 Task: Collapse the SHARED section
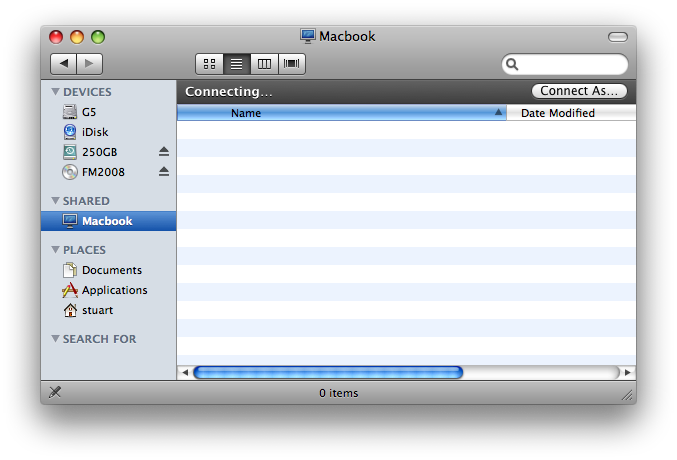[55, 201]
